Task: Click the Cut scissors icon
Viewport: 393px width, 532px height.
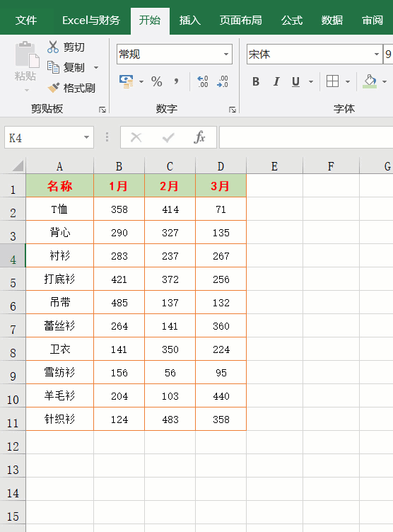Action: tap(53, 47)
